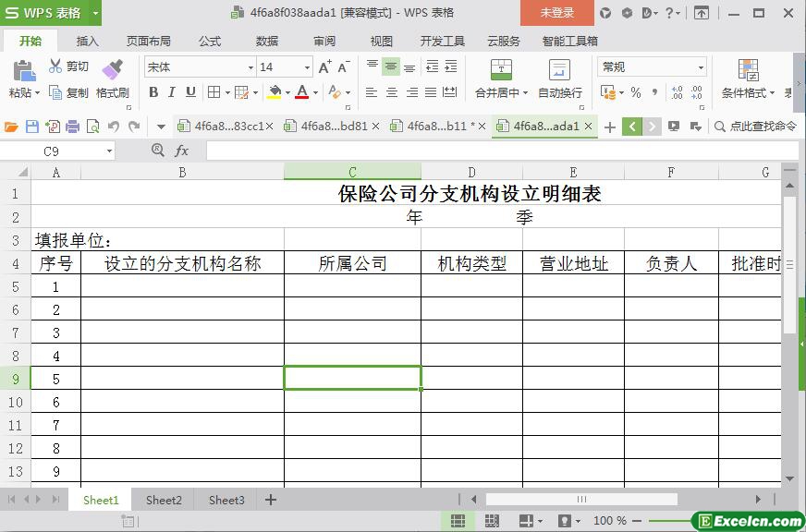Toggle Underline formatting

(190, 92)
